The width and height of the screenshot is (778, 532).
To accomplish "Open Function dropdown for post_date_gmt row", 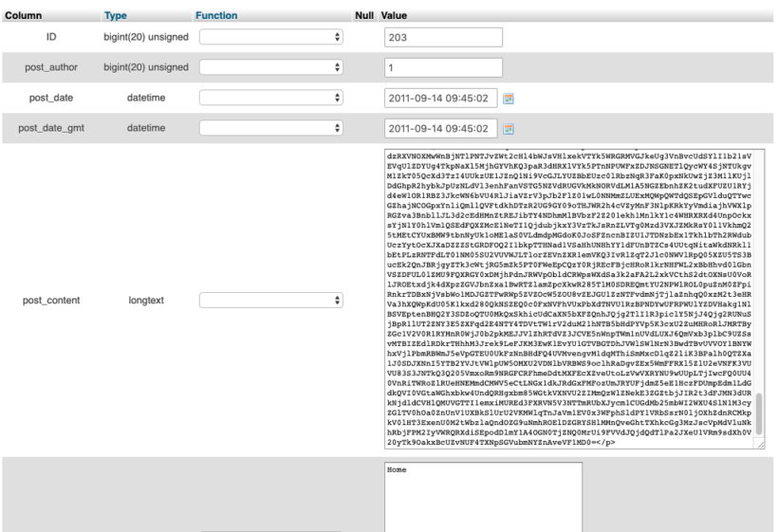I will click(x=271, y=128).
